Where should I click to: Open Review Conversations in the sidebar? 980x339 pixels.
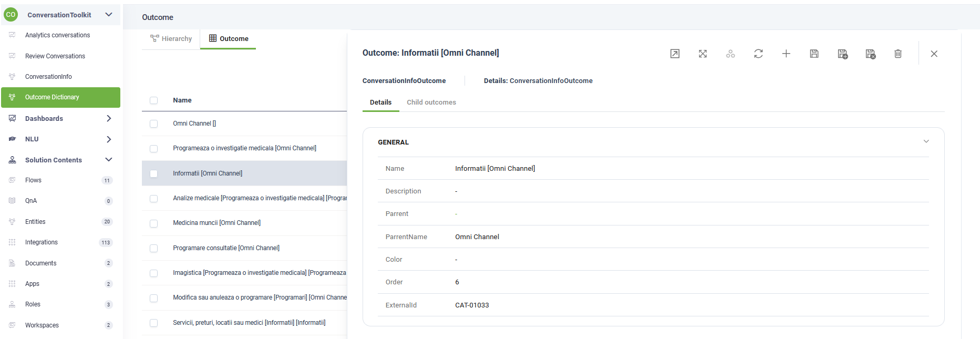pyautogui.click(x=55, y=56)
